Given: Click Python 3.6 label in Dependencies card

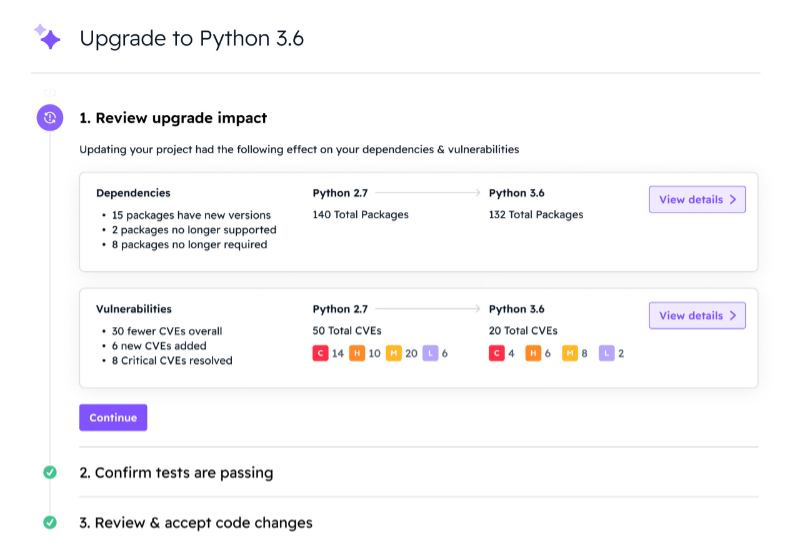Looking at the screenshot, I should coord(516,193).
